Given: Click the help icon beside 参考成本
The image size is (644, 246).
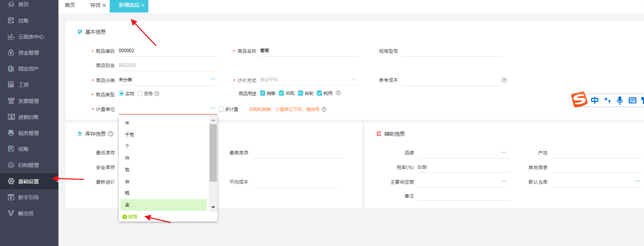Looking at the screenshot, I should click(x=504, y=80).
